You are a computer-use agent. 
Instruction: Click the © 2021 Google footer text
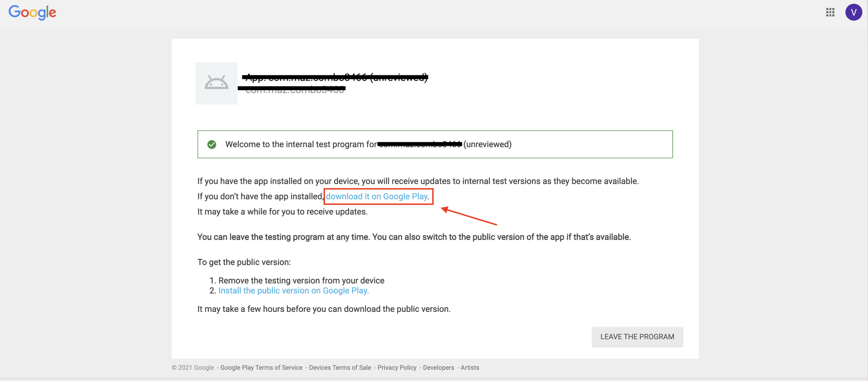tap(193, 367)
